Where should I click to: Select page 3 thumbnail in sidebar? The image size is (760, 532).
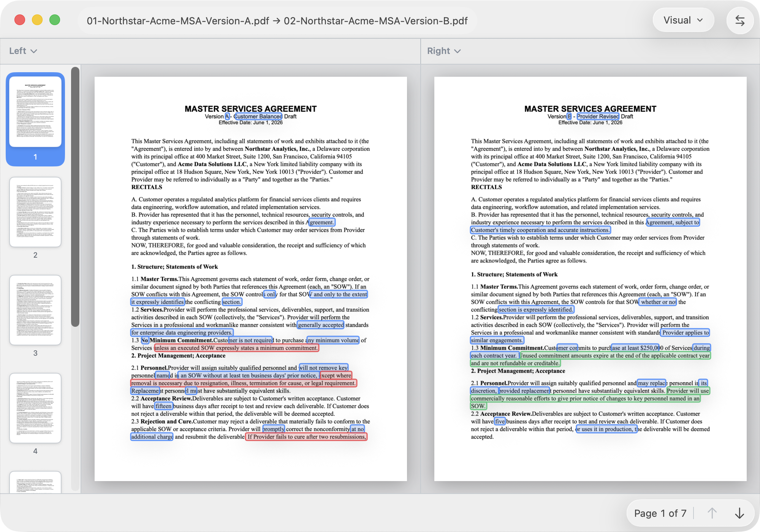[35, 310]
